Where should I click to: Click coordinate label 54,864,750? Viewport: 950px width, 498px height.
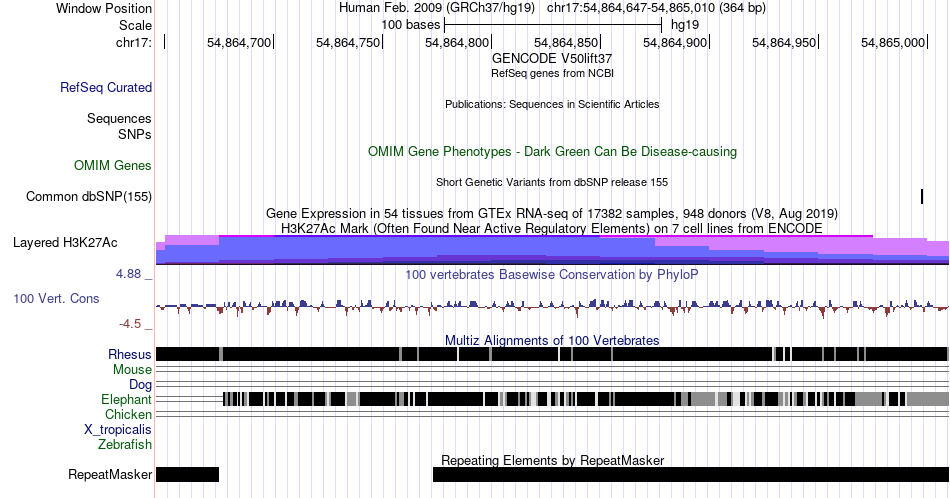(x=348, y=42)
